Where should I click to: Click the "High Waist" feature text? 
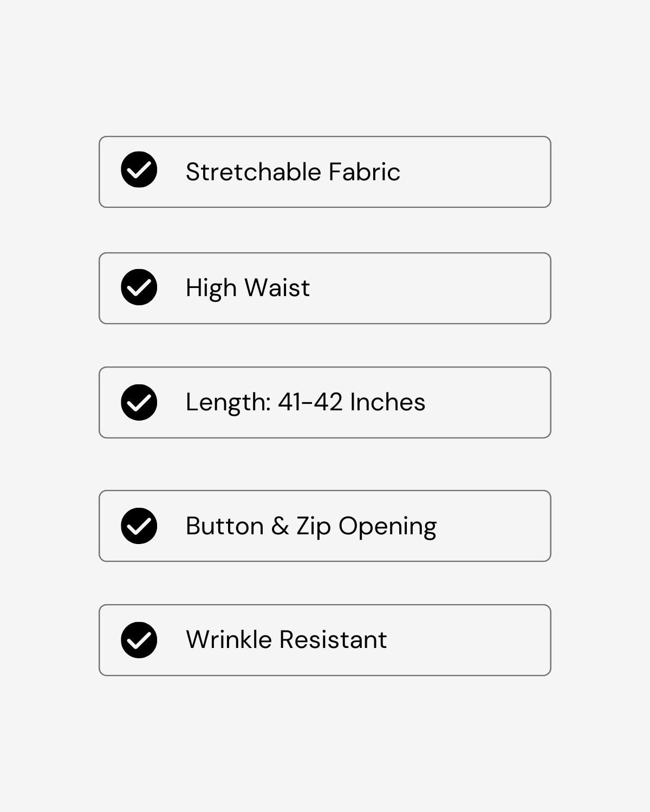click(x=248, y=287)
